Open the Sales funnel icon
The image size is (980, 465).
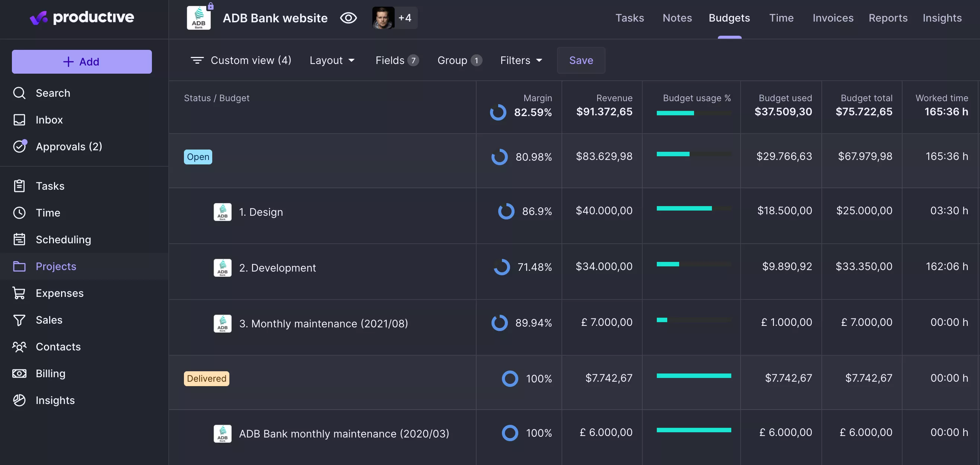pos(19,320)
